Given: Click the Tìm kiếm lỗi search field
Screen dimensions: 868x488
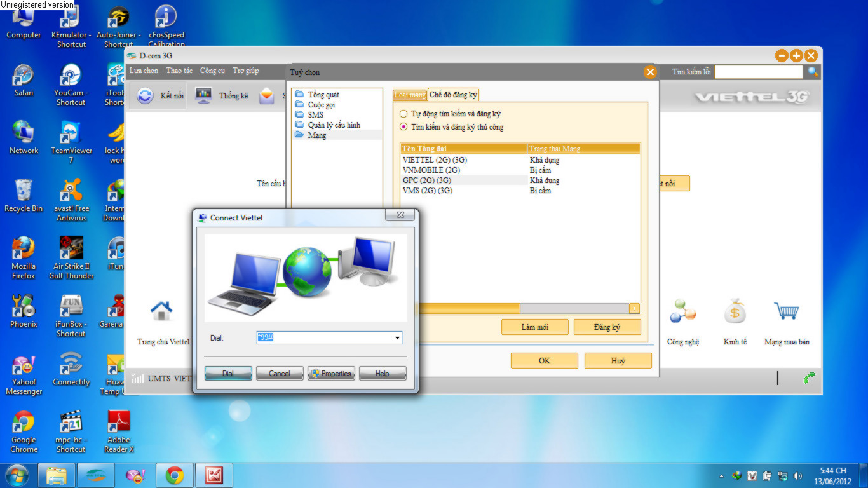Looking at the screenshot, I should pyautogui.click(x=759, y=72).
